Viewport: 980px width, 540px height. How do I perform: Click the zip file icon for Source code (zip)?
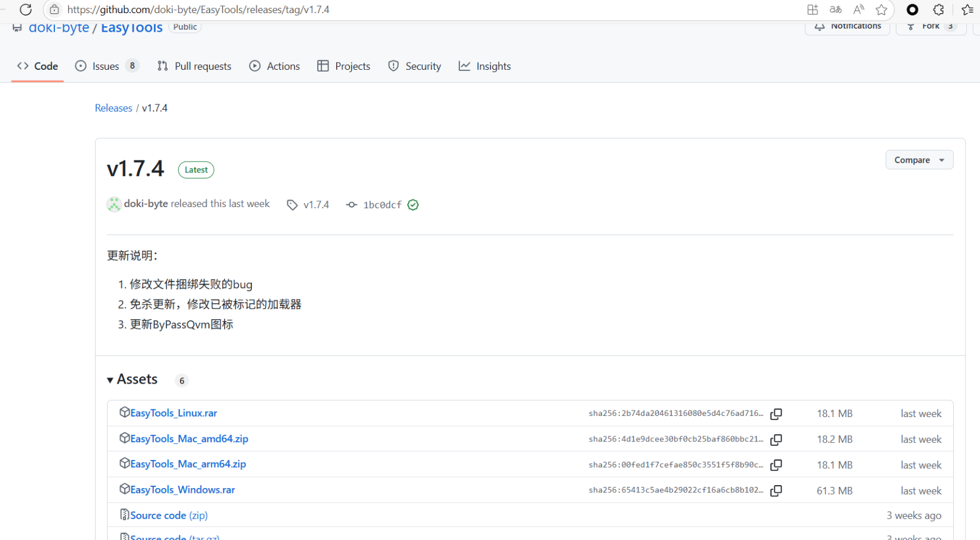pyautogui.click(x=124, y=514)
